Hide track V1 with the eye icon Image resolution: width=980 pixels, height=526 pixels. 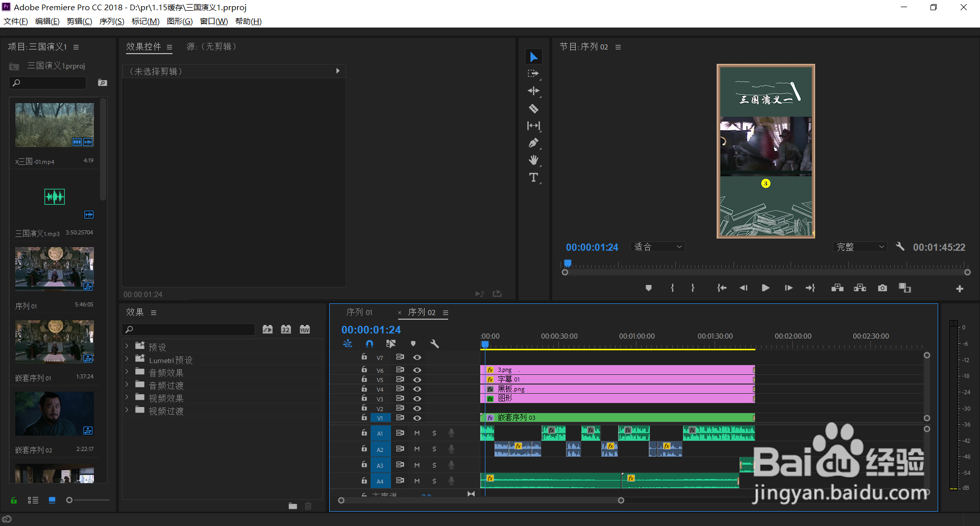pyautogui.click(x=417, y=418)
